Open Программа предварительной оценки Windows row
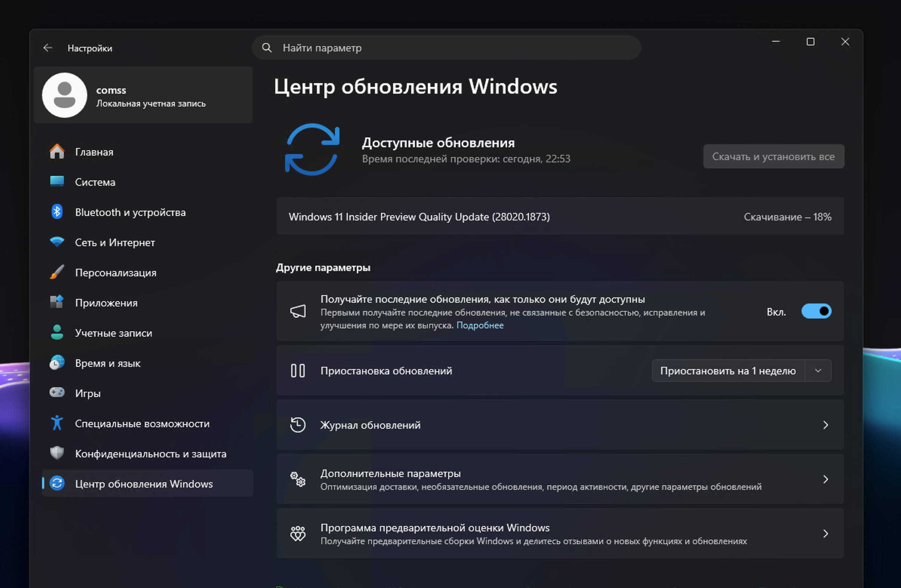Viewport: 901px width, 588px height. (560, 534)
